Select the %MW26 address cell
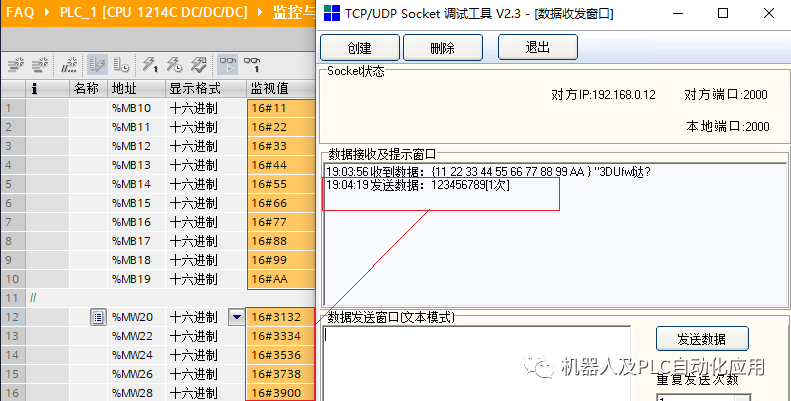The height and width of the screenshot is (401, 791). pyautogui.click(x=136, y=374)
